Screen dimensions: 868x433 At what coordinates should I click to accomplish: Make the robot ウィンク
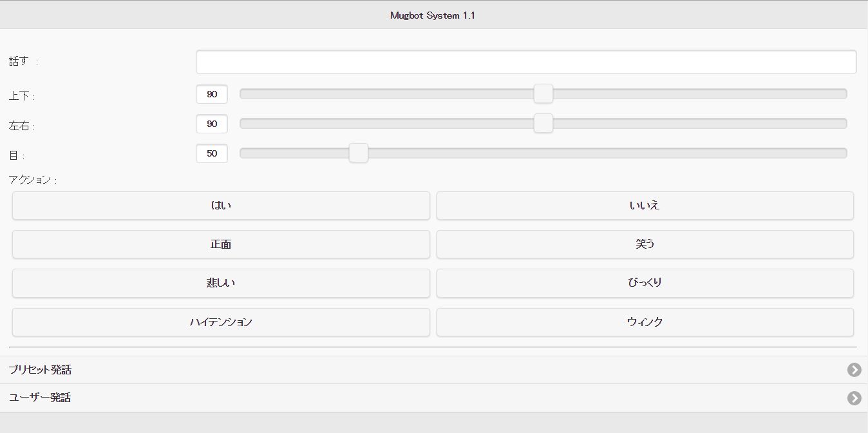tap(645, 322)
